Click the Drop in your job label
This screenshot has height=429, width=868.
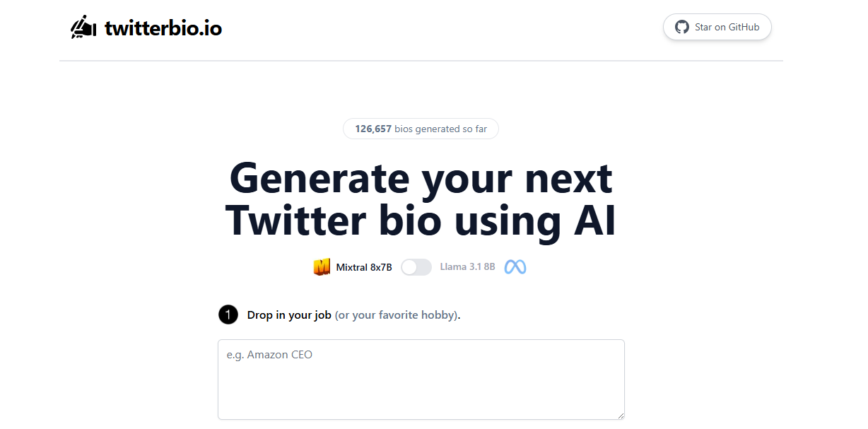coord(289,315)
